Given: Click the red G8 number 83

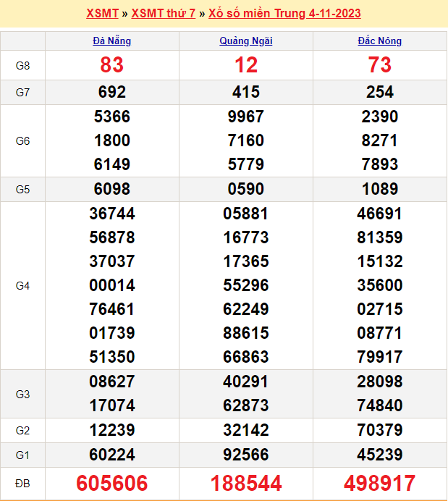Looking at the screenshot, I should click(x=112, y=65).
